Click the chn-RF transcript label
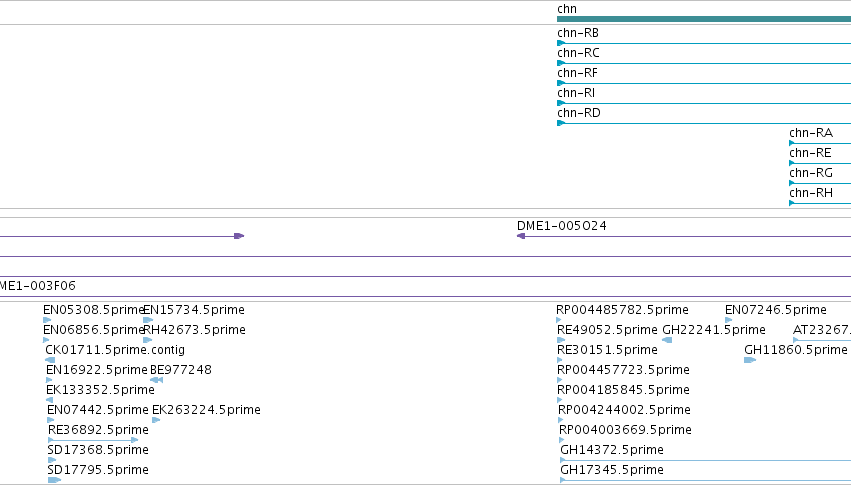The image size is (851, 485). [577, 73]
